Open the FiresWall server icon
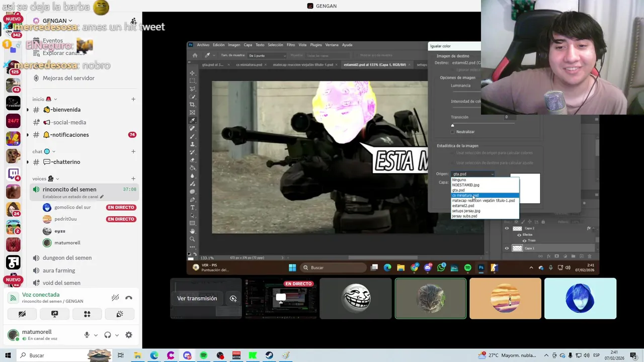 pyautogui.click(x=13, y=103)
